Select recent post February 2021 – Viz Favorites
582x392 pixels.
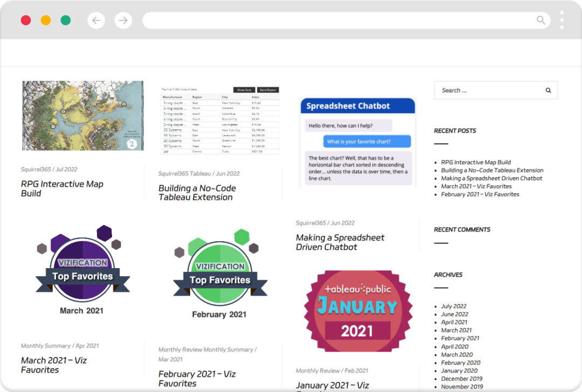(480, 194)
